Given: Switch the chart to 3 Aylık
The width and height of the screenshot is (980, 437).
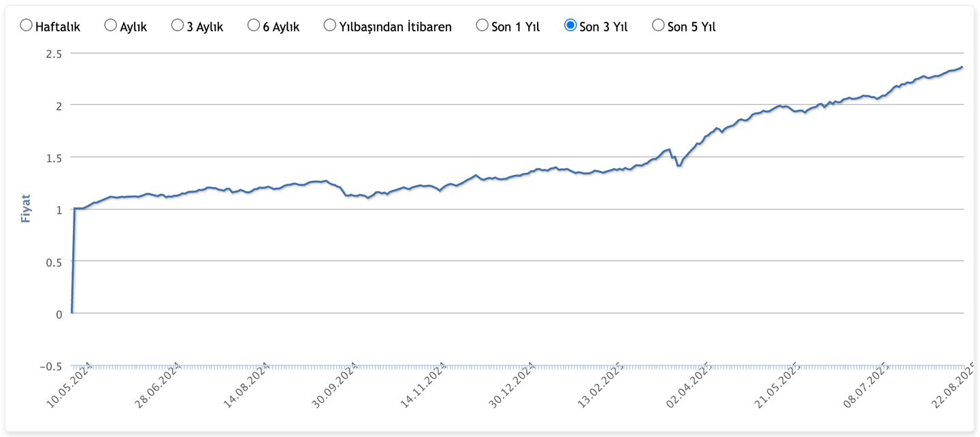Looking at the screenshot, I should pyautogui.click(x=178, y=26).
